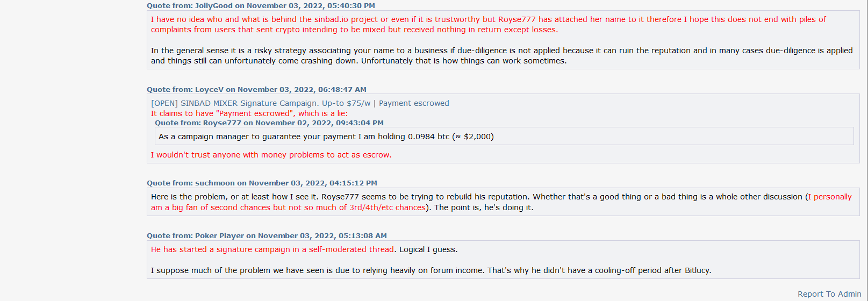Click the sentence 'Logical I guess.'
This screenshot has height=301, width=868.
coord(428,249)
